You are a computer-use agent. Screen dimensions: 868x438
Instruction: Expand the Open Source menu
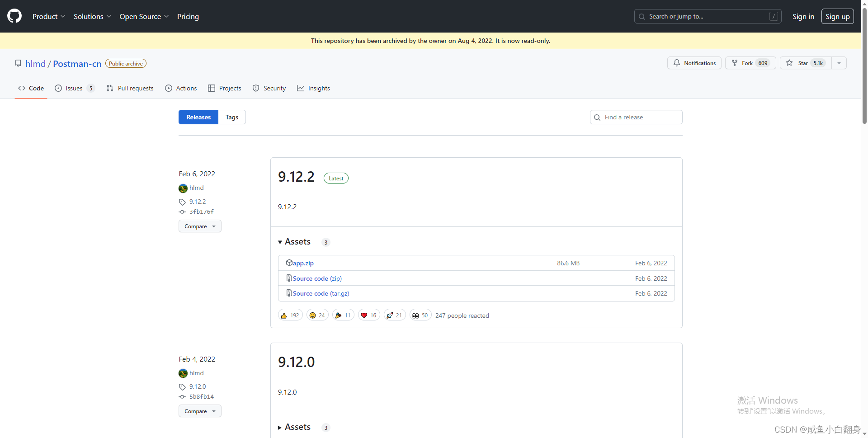tap(144, 16)
